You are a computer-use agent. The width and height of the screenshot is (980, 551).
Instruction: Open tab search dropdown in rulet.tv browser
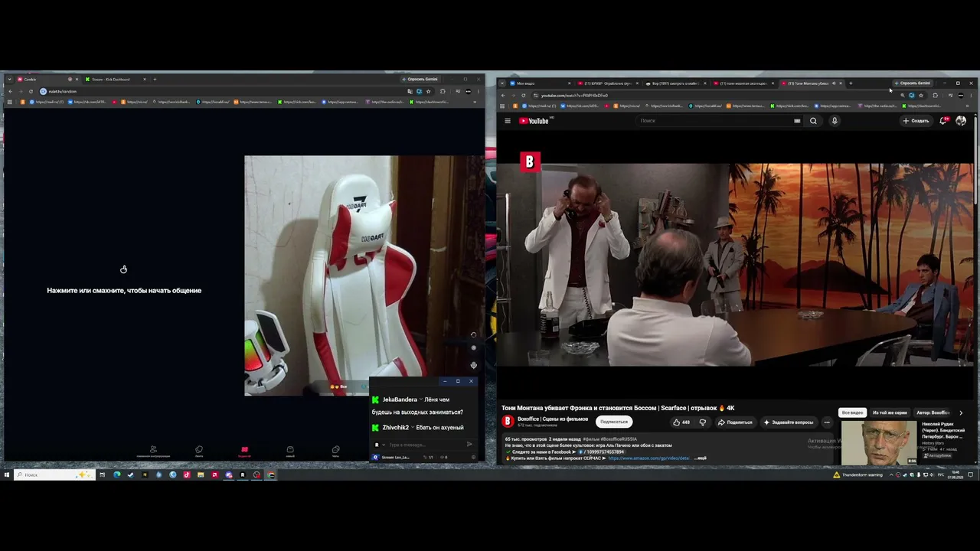[9, 79]
